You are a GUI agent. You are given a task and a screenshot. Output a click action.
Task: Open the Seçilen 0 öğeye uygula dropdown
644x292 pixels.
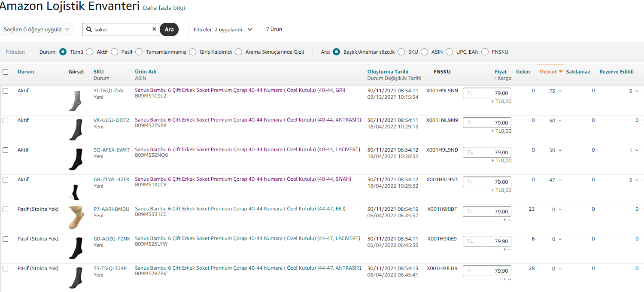pos(36,30)
